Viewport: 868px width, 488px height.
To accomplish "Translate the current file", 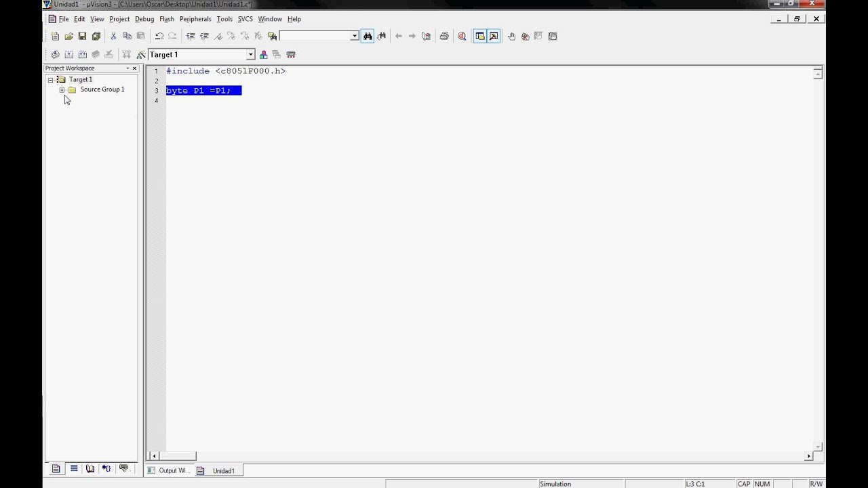I will tap(55, 54).
